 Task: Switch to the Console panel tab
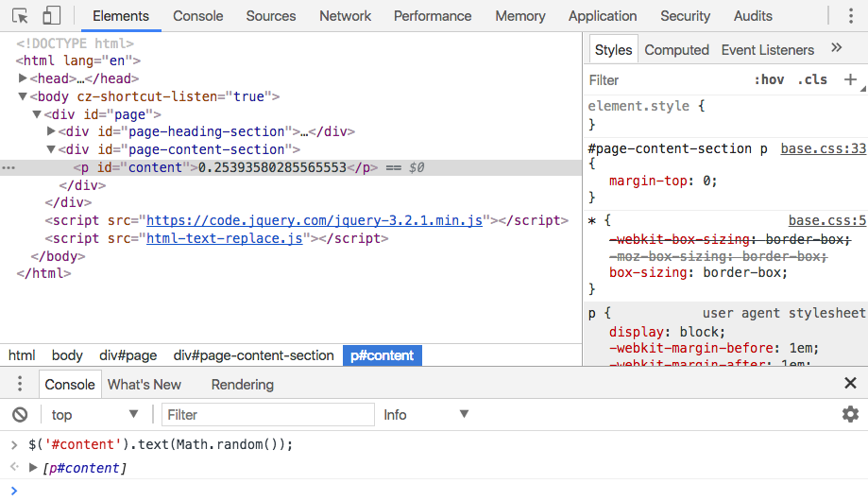coord(197,16)
